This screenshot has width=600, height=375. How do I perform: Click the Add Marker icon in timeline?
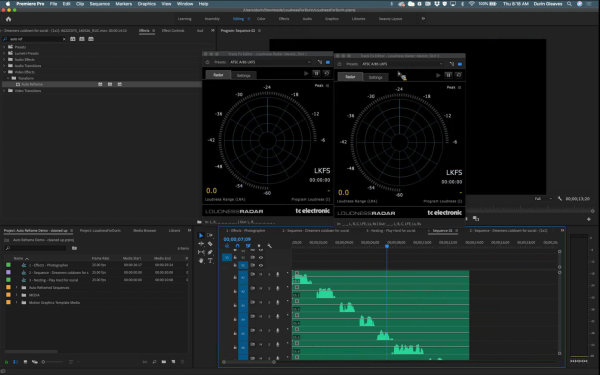tap(259, 246)
